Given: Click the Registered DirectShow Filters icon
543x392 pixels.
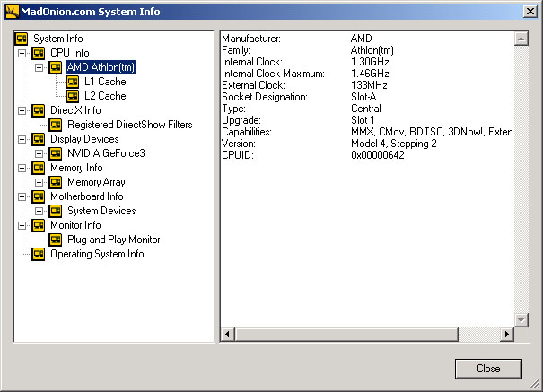Looking at the screenshot, I should [56, 125].
